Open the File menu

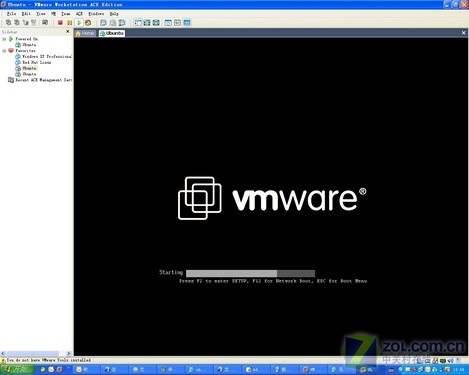tap(11, 14)
